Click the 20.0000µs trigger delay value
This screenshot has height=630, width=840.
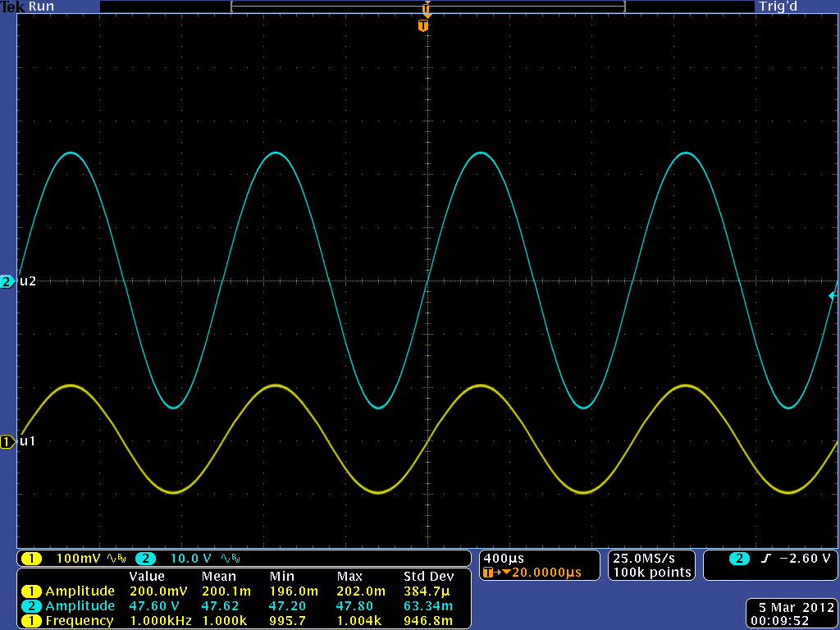point(546,573)
